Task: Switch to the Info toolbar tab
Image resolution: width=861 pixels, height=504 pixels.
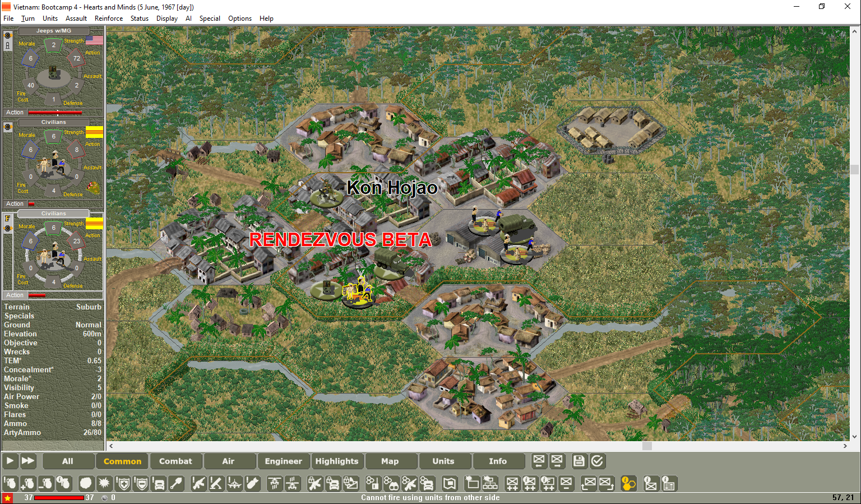Action: (498, 461)
